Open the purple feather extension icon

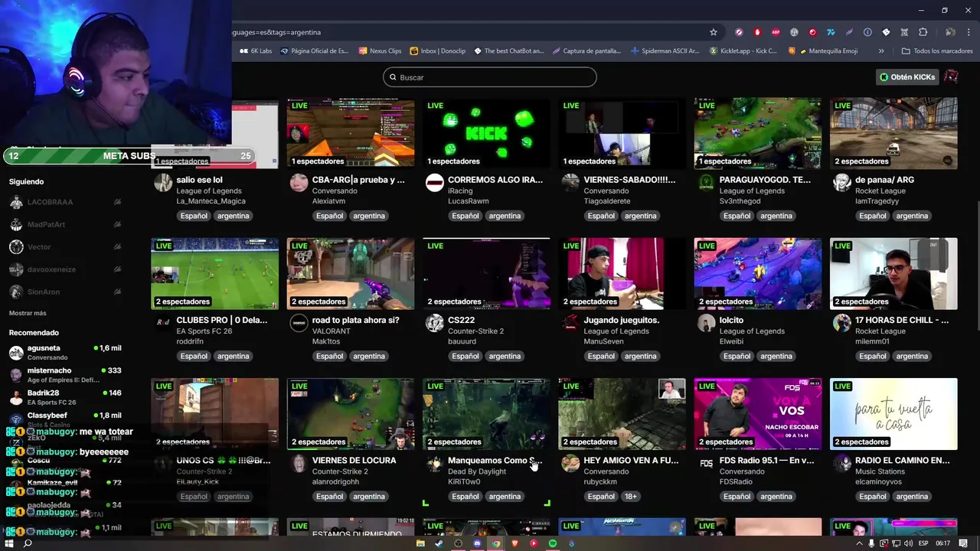(x=849, y=32)
